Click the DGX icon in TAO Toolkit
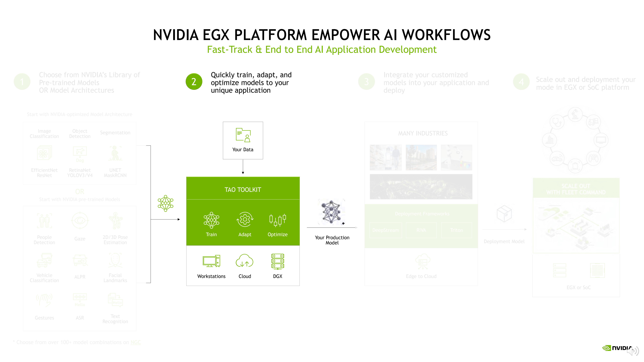This screenshot has width=644, height=362. pos(277,262)
